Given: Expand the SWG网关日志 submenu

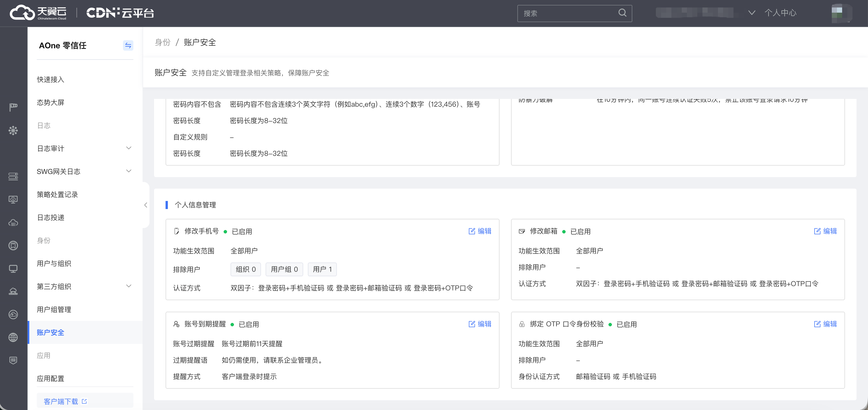Looking at the screenshot, I should coord(128,171).
